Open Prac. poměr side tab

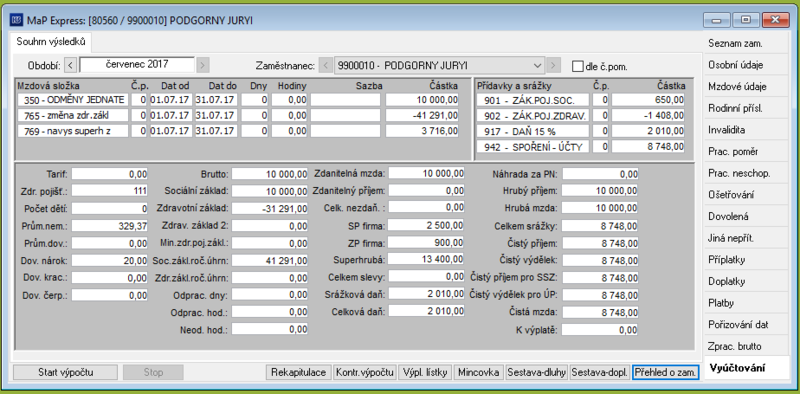[746, 152]
